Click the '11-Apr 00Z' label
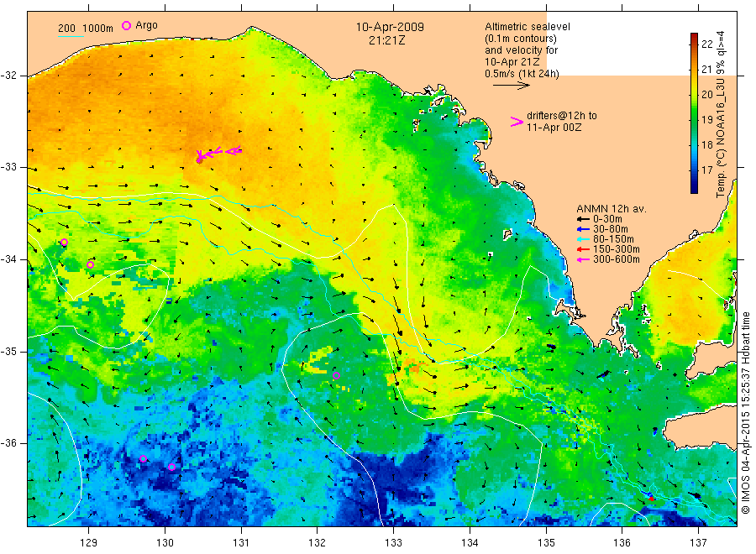Viewport: 756px width, 554px height. pos(554,128)
